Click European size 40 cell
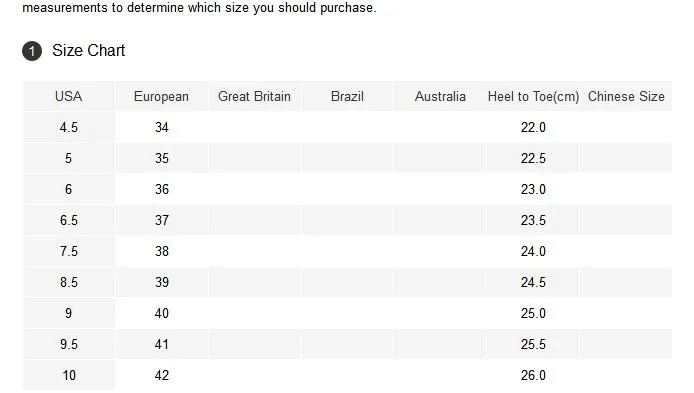Screen dimensions: 694x393 (162, 313)
